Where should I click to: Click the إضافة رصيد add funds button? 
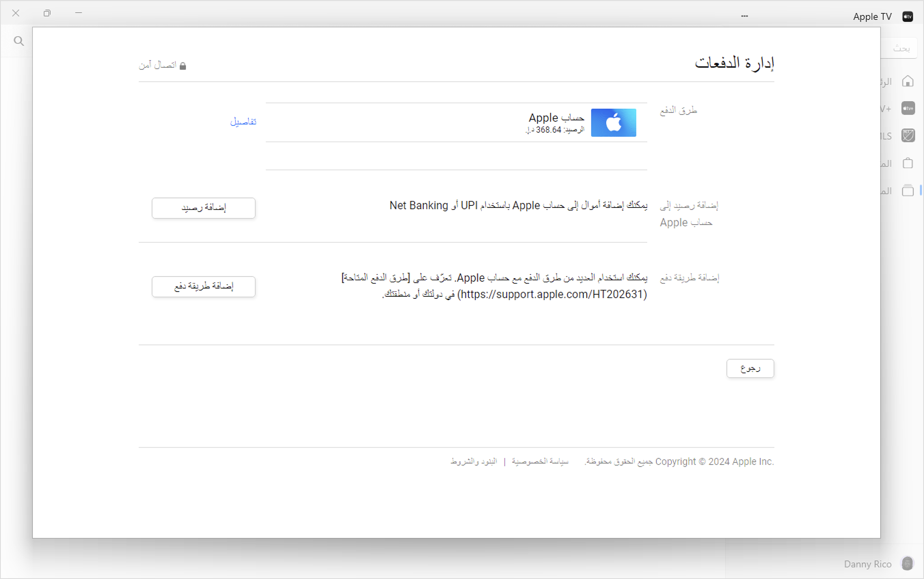[203, 208]
